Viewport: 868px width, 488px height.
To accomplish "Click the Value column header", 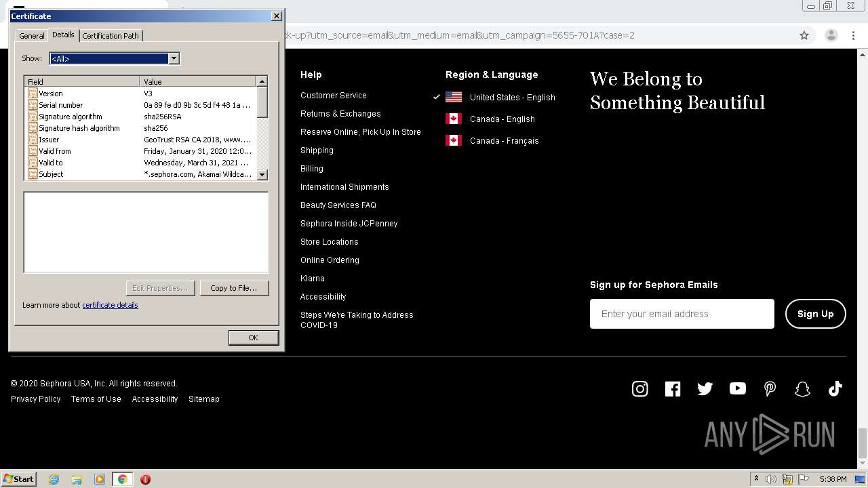I will pos(198,81).
